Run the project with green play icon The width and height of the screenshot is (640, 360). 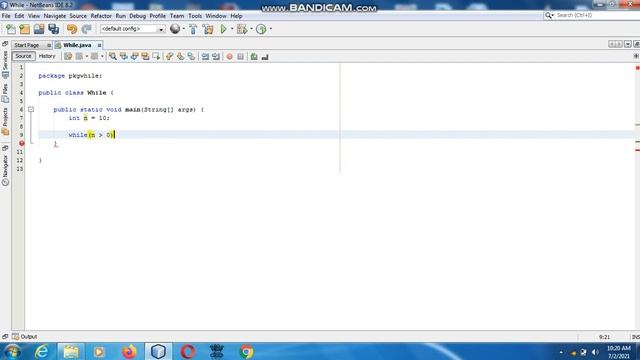pyautogui.click(x=223, y=29)
